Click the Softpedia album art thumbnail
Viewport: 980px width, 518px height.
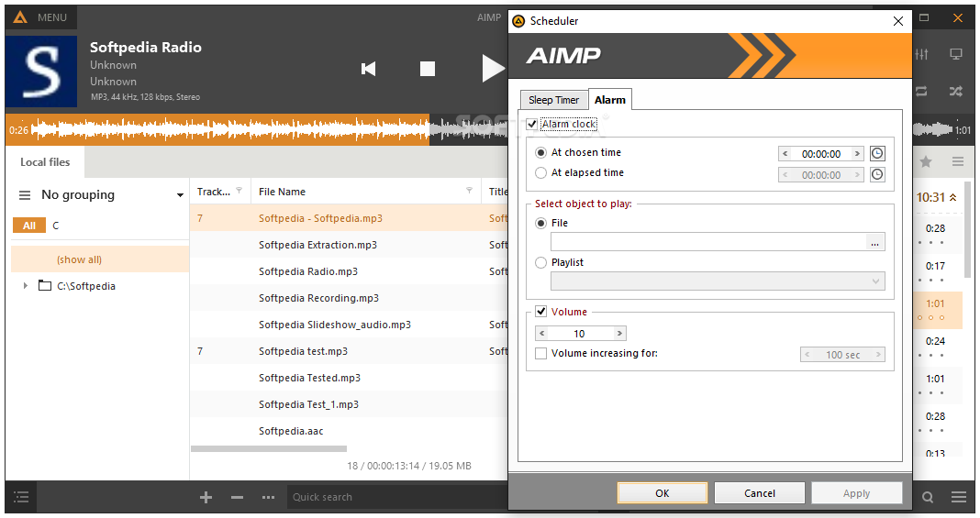click(41, 72)
